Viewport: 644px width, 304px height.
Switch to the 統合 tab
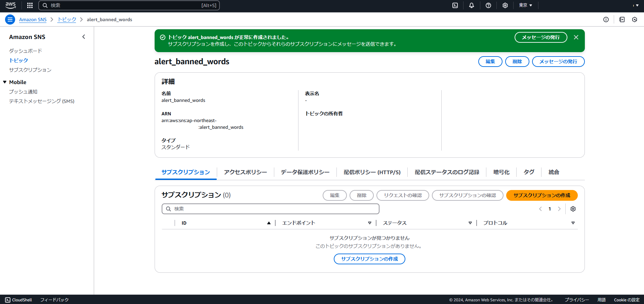coord(554,172)
